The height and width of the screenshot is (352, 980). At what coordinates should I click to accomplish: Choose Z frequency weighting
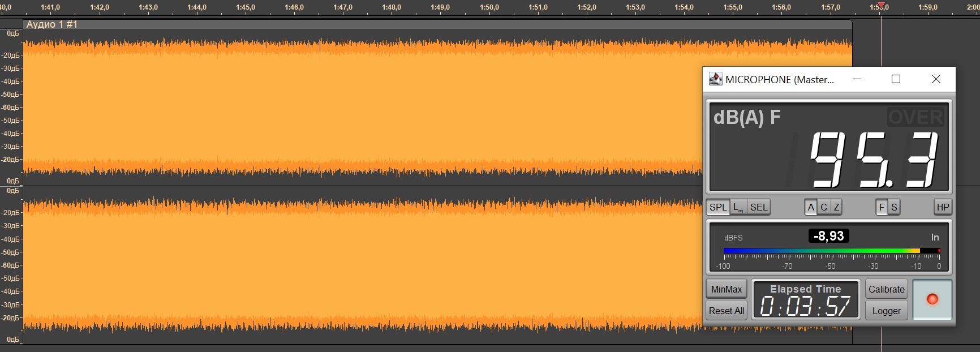click(x=836, y=207)
